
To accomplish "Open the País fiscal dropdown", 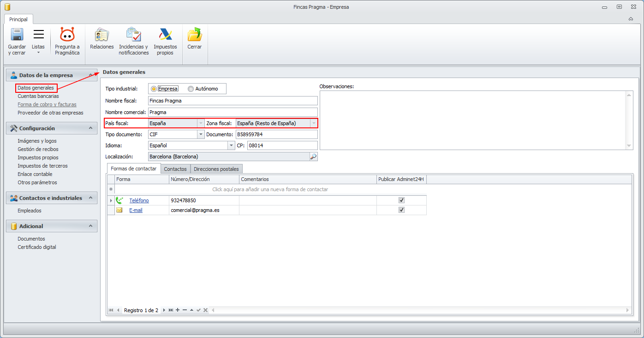I will pos(201,123).
